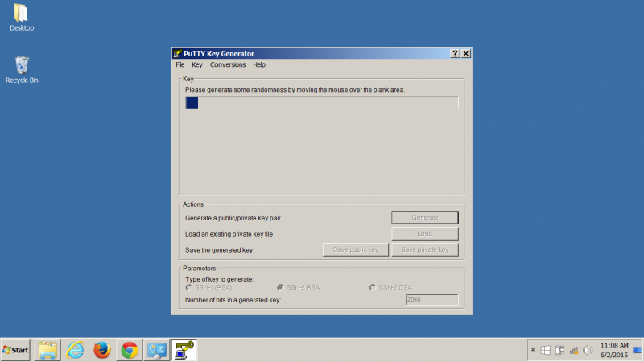Open File Explorer from the taskbar
This screenshot has height=362, width=644.
click(47, 350)
